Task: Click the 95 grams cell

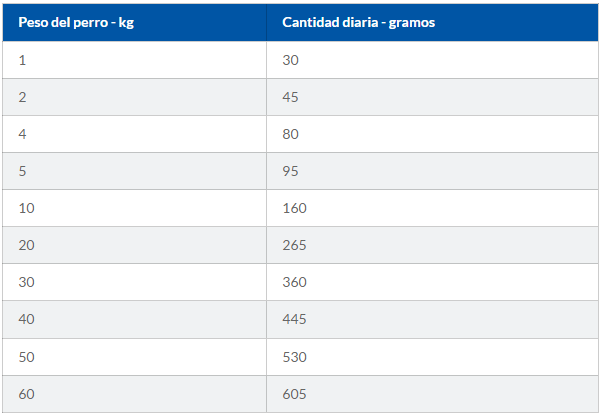Action: pyautogui.click(x=432, y=171)
